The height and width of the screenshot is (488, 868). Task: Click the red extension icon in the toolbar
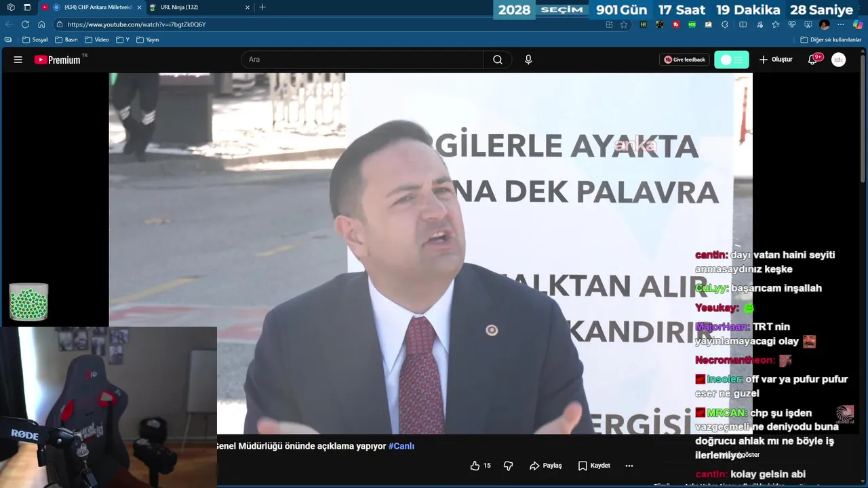tap(676, 24)
